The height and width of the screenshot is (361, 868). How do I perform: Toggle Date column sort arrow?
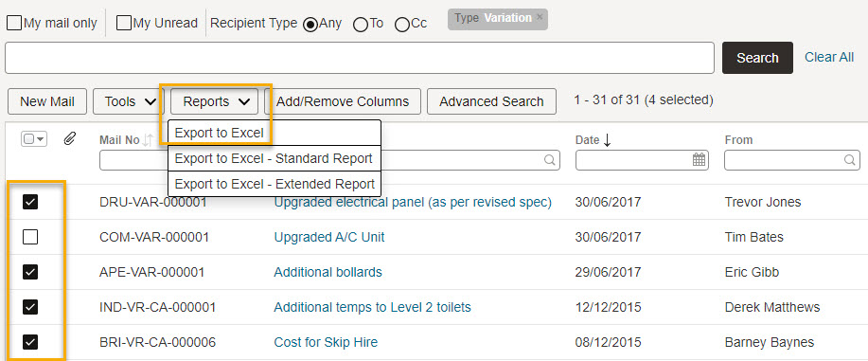click(608, 140)
